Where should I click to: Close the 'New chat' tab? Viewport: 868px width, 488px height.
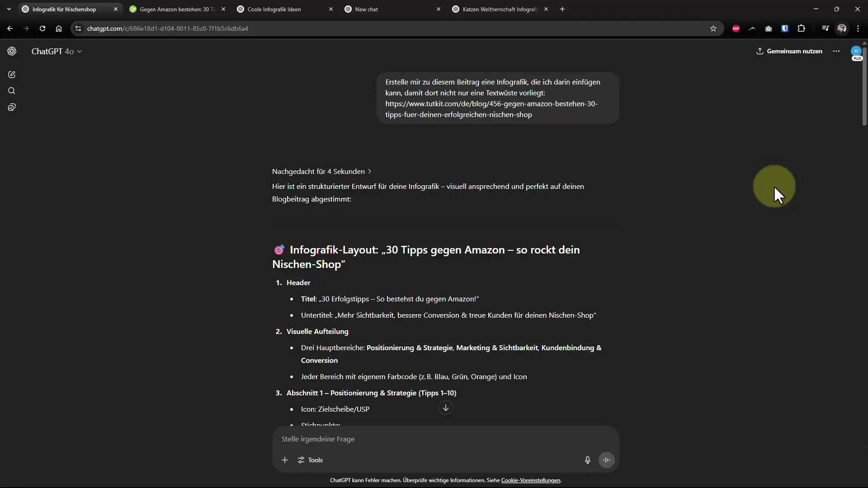point(438,9)
